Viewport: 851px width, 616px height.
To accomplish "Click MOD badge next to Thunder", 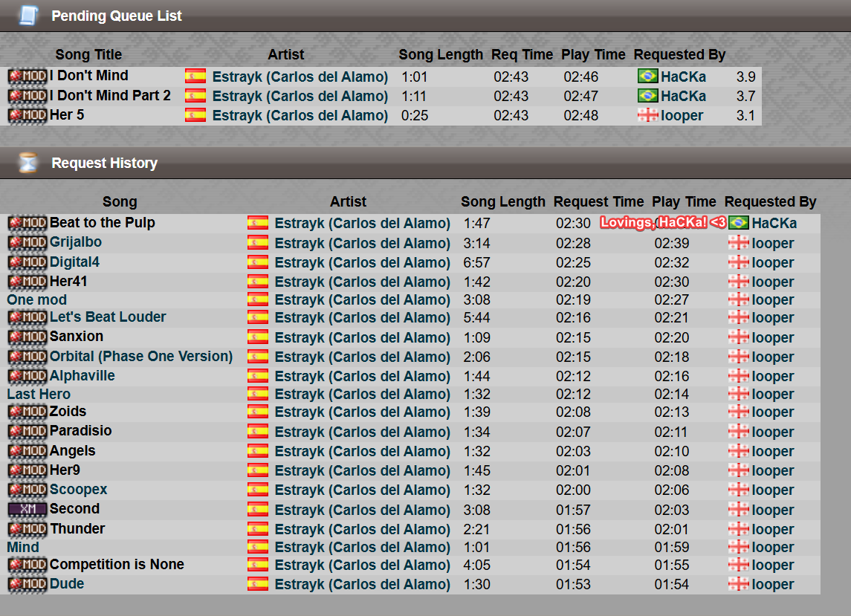I will pos(27,529).
